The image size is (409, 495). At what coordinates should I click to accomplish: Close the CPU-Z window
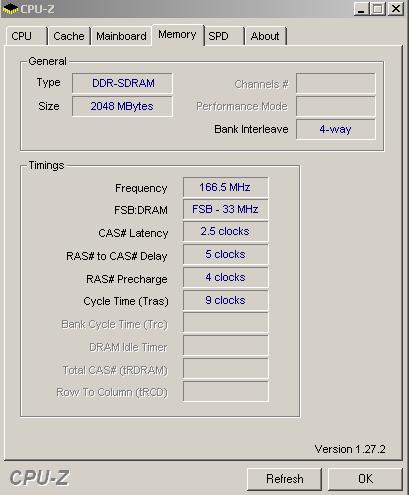396,9
